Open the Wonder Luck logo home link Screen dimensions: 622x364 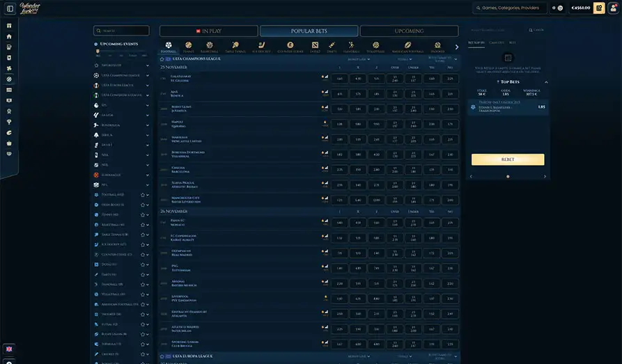coord(30,8)
